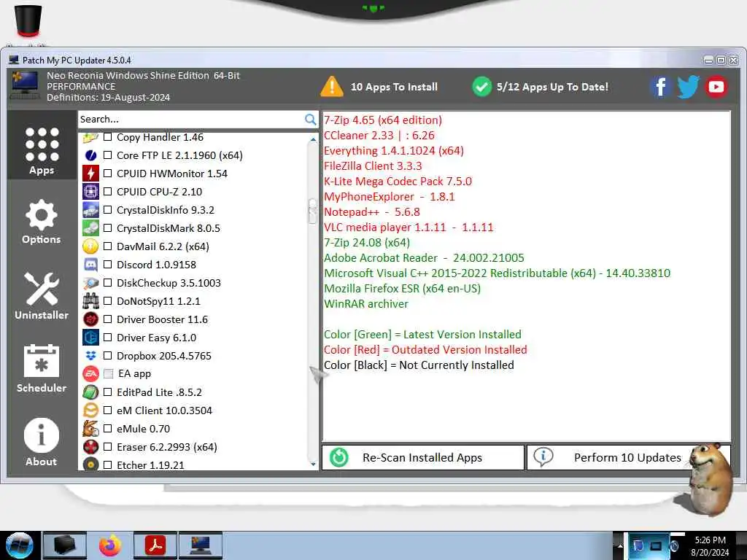Viewport: 747px width, 560px height.
Task: Click the Dropbox logo icon
Action: pyautogui.click(x=90, y=356)
